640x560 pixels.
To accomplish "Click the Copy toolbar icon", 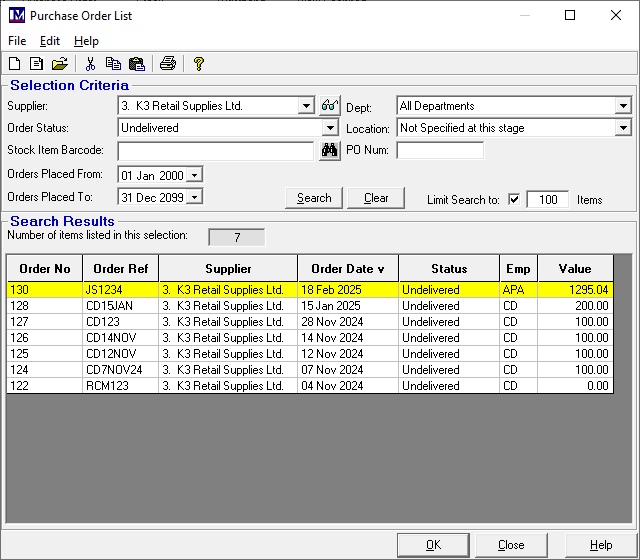I will 113,64.
